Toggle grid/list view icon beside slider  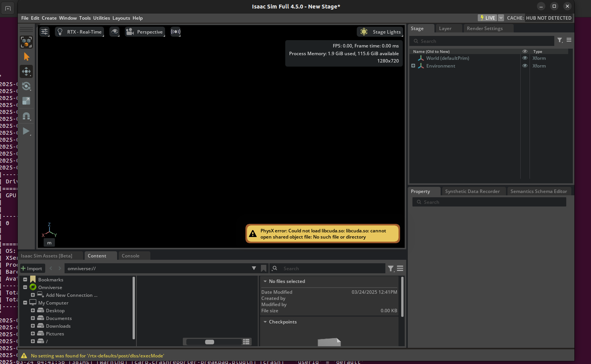pos(246,342)
